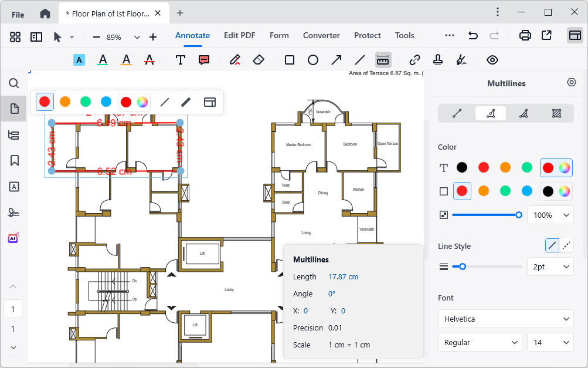
Task: Select the Highlight tool
Action: point(79,59)
